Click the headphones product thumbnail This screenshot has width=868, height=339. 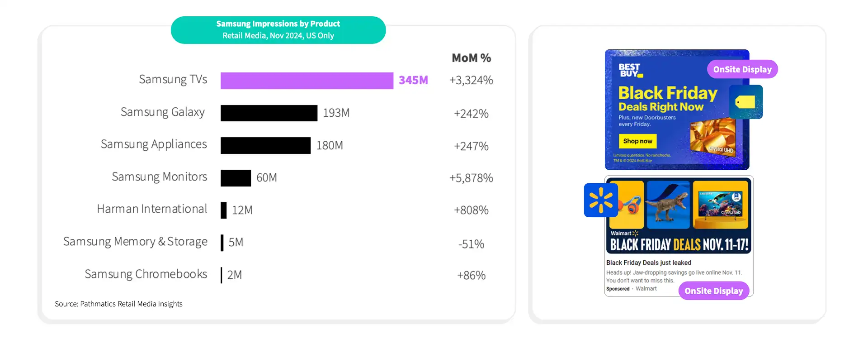(627, 204)
